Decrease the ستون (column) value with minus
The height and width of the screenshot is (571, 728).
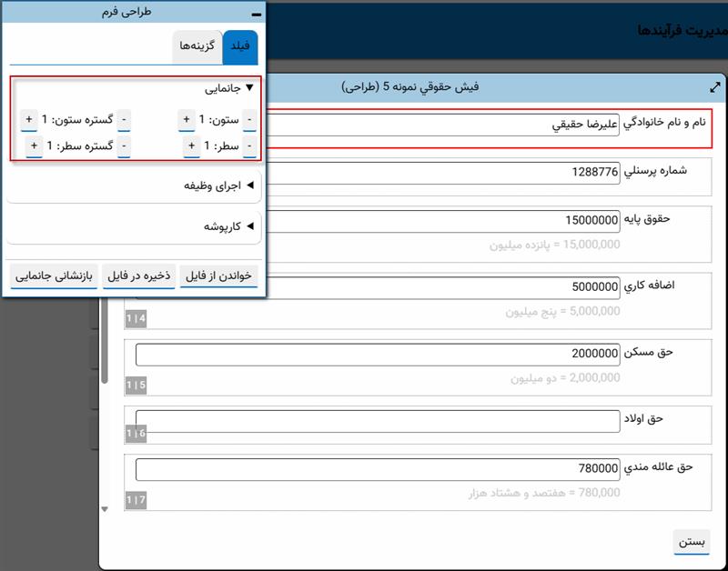point(249,120)
